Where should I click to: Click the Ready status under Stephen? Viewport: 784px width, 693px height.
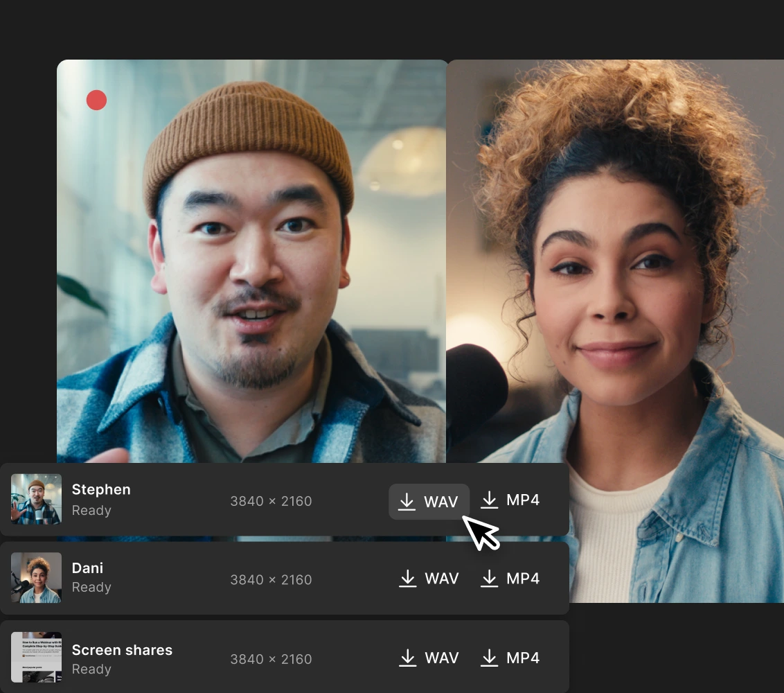pos(91,510)
